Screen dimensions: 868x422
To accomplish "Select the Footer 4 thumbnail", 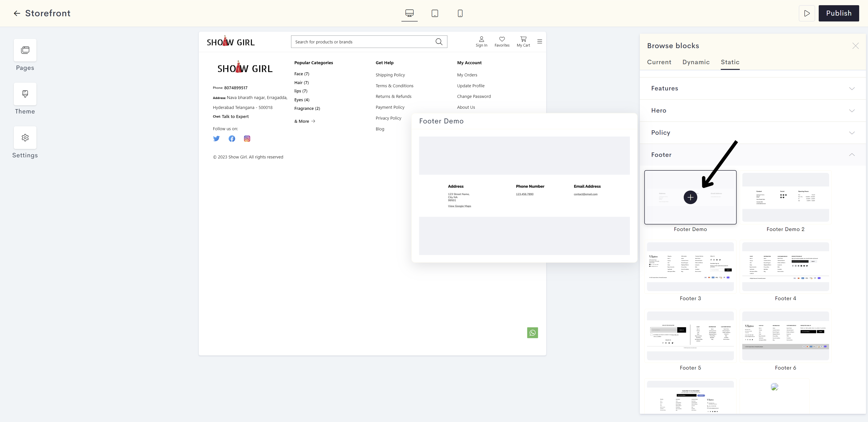I will (785, 267).
